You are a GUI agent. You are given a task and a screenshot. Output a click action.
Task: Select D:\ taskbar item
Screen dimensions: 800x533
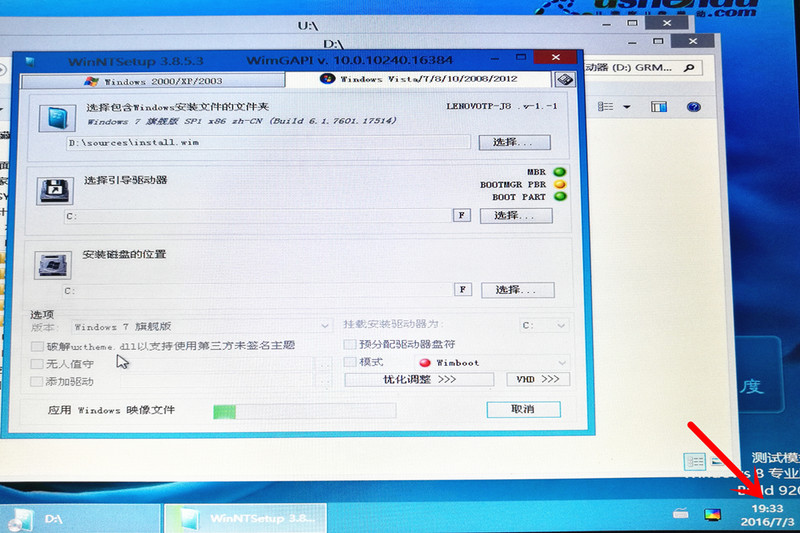pyautogui.click(x=80, y=519)
